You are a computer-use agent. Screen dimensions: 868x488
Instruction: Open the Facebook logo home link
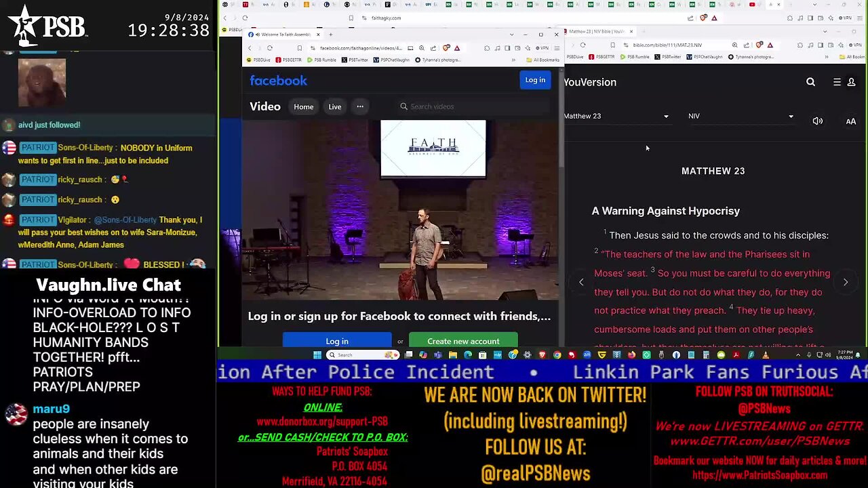[278, 81]
